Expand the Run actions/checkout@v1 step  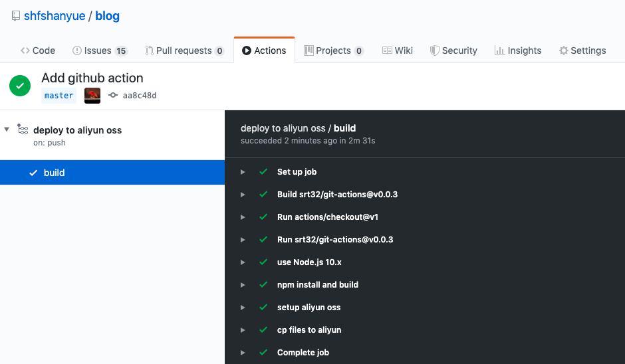[243, 217]
